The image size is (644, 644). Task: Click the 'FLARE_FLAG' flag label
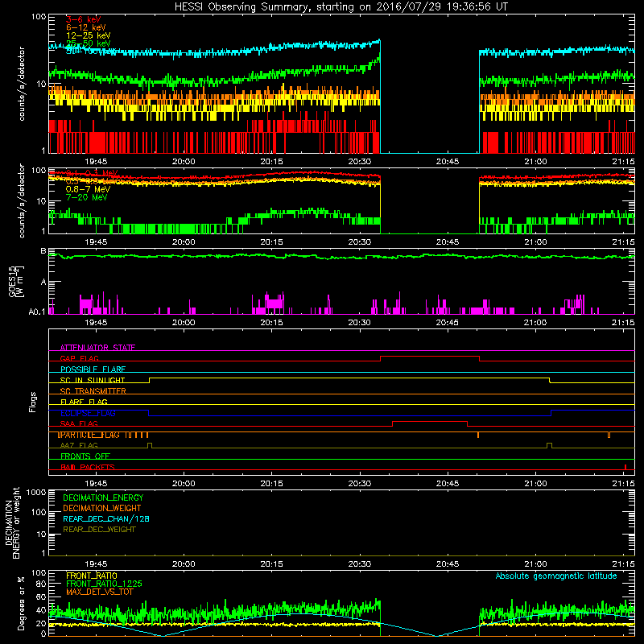[84, 402]
